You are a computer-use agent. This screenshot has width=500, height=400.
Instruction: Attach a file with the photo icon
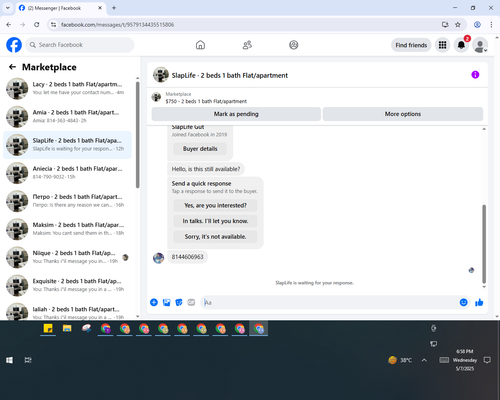click(166, 302)
